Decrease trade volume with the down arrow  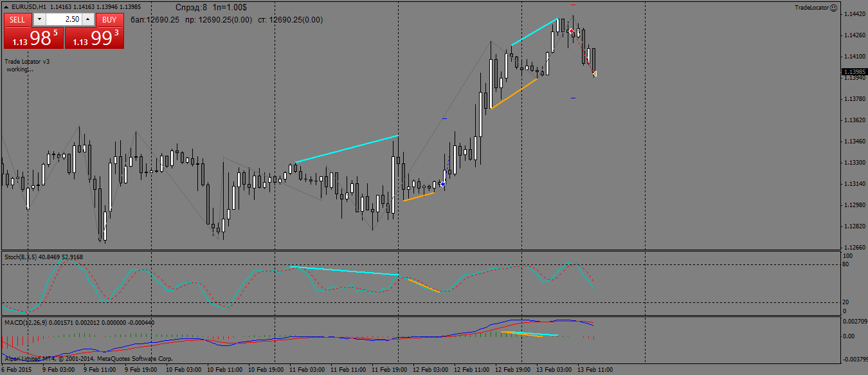click(x=39, y=20)
